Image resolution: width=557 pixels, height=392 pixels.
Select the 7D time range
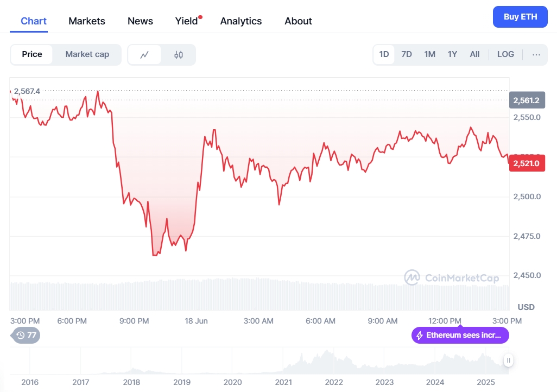(407, 54)
